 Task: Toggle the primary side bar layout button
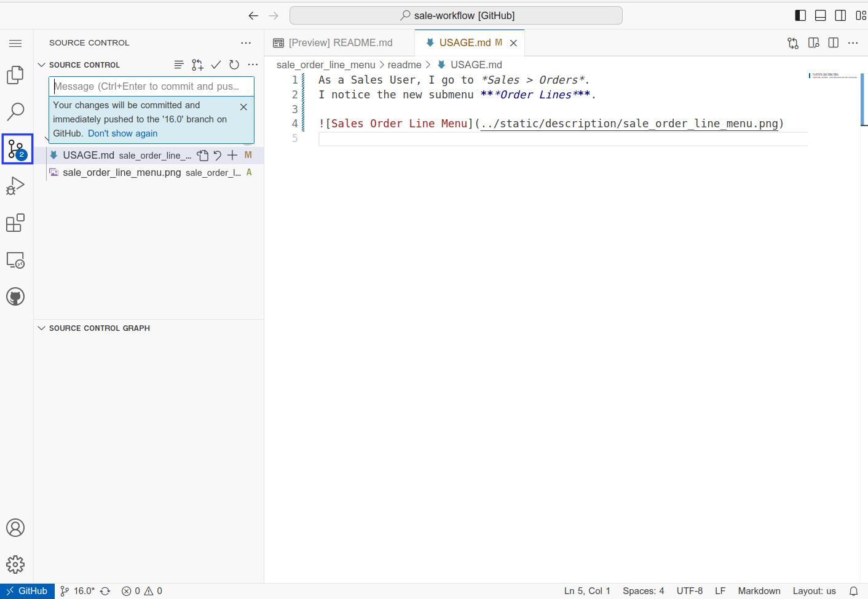800,15
